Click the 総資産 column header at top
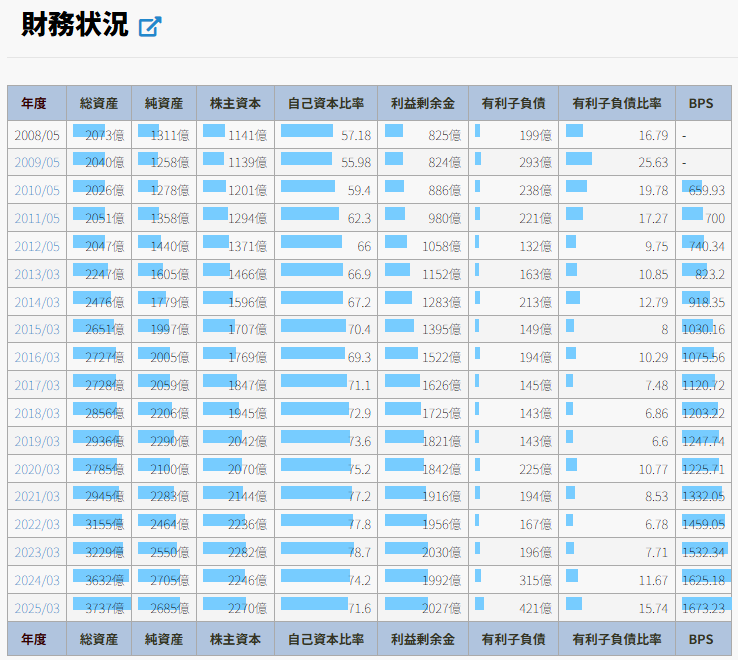 point(99,103)
